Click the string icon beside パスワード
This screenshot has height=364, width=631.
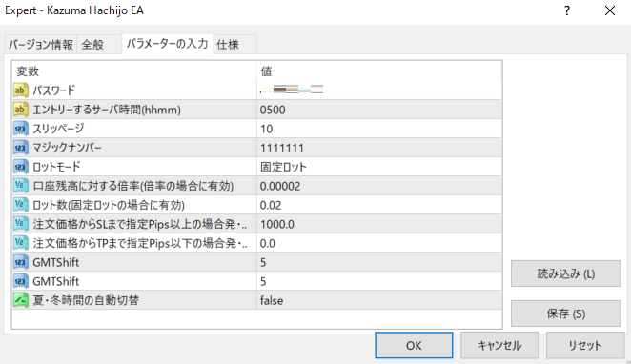(20, 91)
